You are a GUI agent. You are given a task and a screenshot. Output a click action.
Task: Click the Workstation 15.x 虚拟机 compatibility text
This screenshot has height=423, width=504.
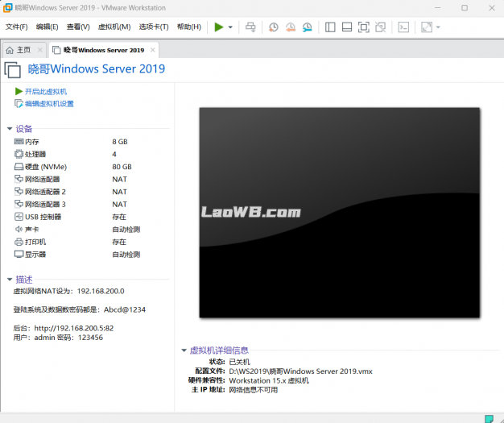click(x=269, y=380)
